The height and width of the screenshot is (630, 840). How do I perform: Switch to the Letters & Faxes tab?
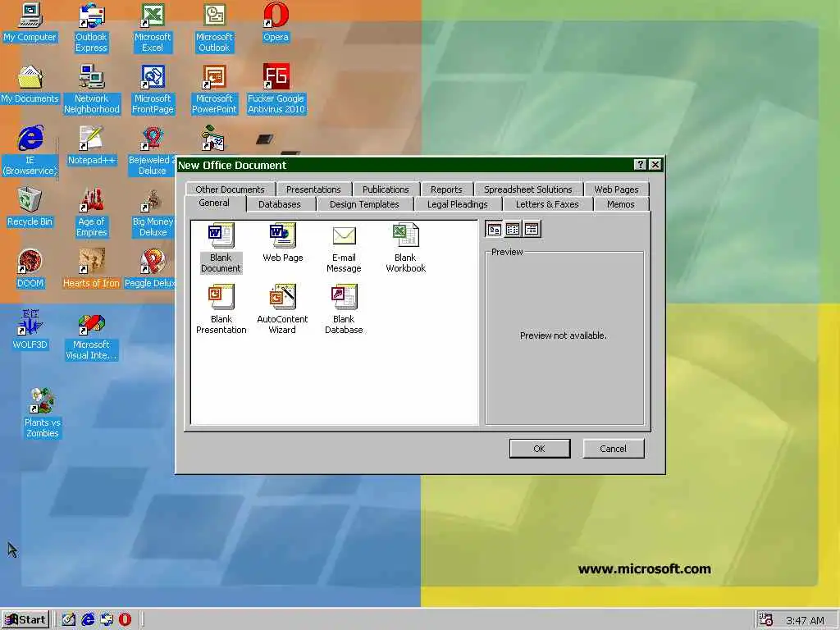coord(547,204)
